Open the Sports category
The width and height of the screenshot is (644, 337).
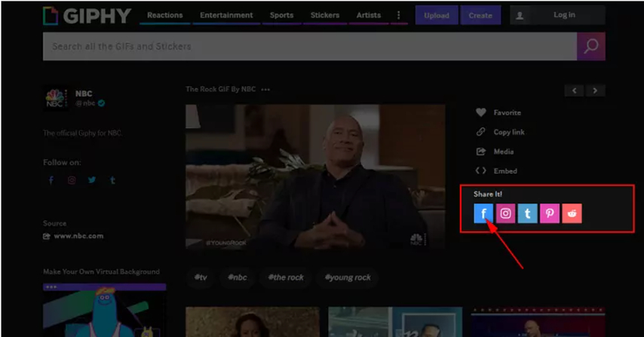(281, 15)
